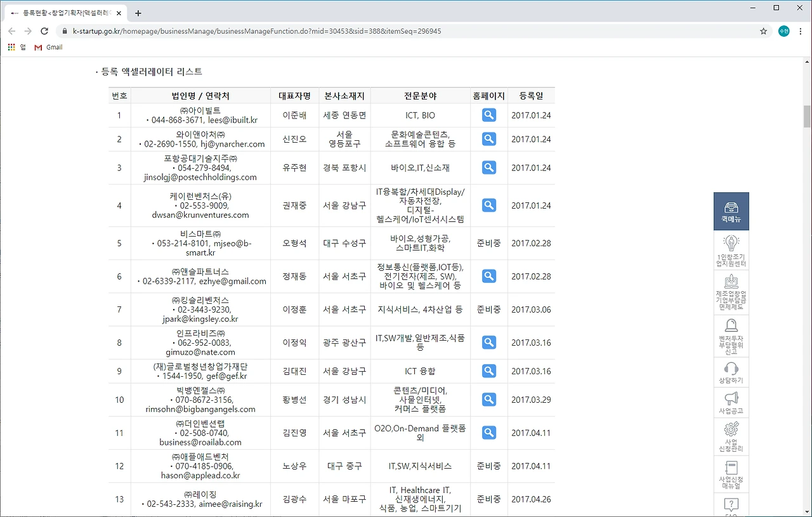Screen dimensions: 812x517
Task: Open the Chrome three-dot menu
Action: pos(801,30)
